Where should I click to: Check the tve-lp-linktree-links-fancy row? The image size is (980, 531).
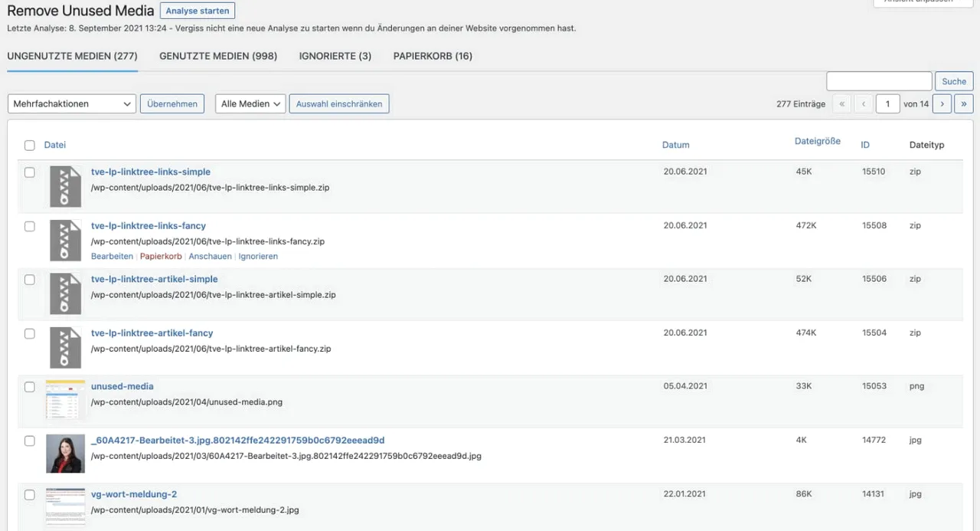pos(30,226)
